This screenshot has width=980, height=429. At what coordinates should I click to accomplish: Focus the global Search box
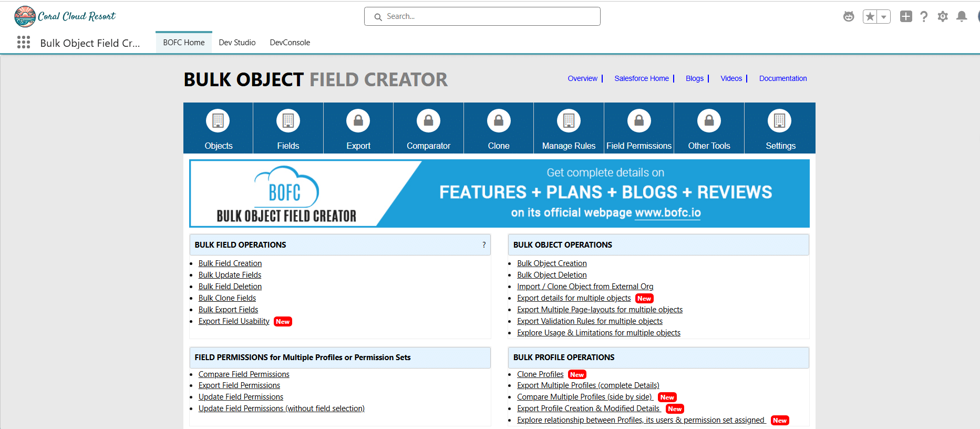tap(482, 16)
